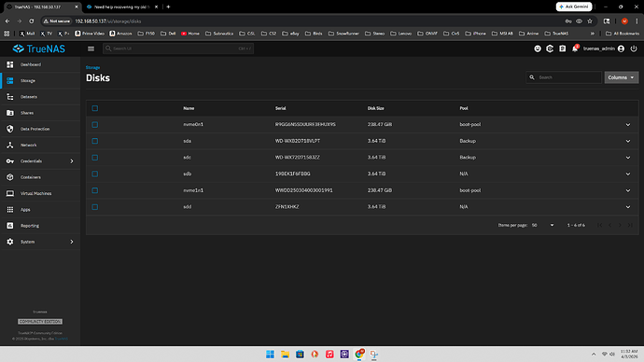Open truenas_admin account menu
Screen dimensions: 644x362
point(603,49)
